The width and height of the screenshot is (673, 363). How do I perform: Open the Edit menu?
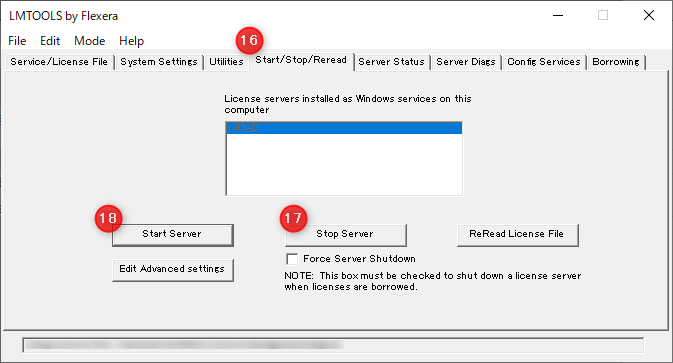(x=50, y=41)
